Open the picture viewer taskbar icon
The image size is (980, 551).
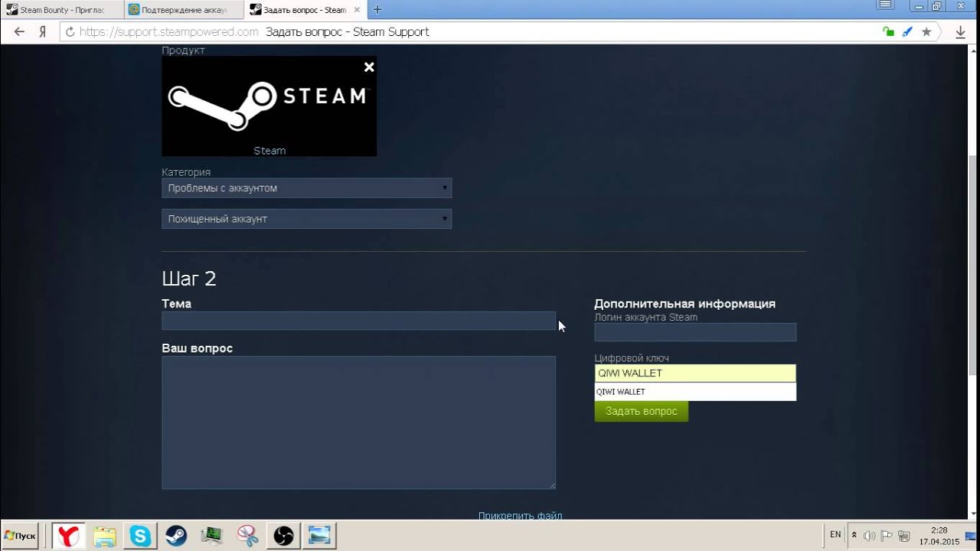(x=319, y=536)
